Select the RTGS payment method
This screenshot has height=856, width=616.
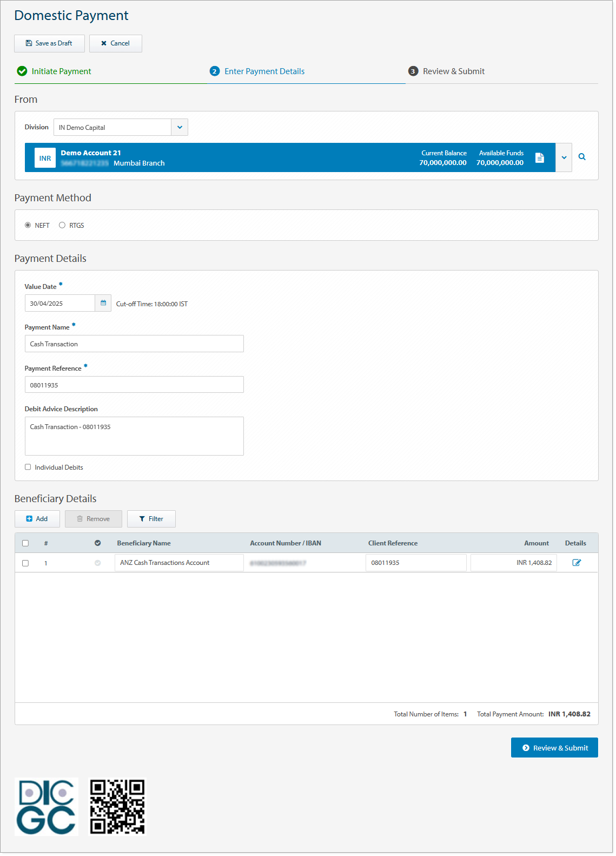(62, 225)
